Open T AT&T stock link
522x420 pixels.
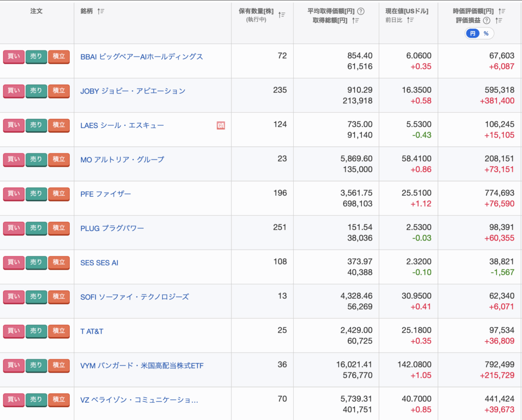92,331
